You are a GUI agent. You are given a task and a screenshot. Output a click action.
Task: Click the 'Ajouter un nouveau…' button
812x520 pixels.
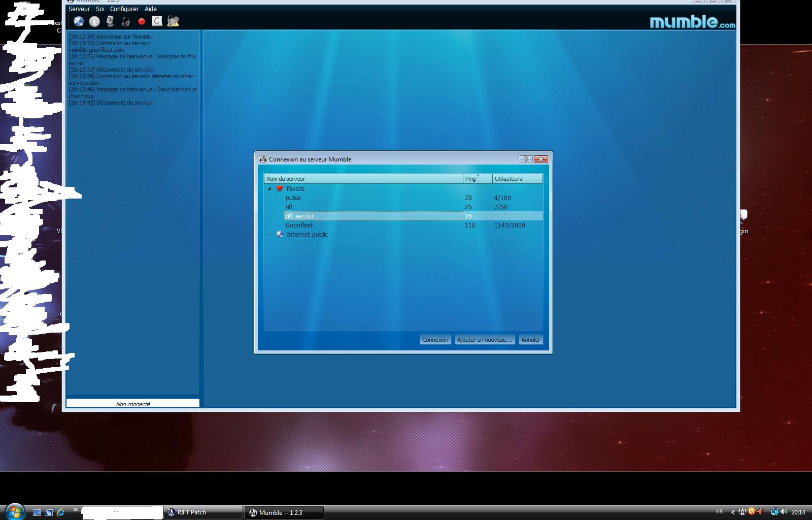pyautogui.click(x=485, y=340)
